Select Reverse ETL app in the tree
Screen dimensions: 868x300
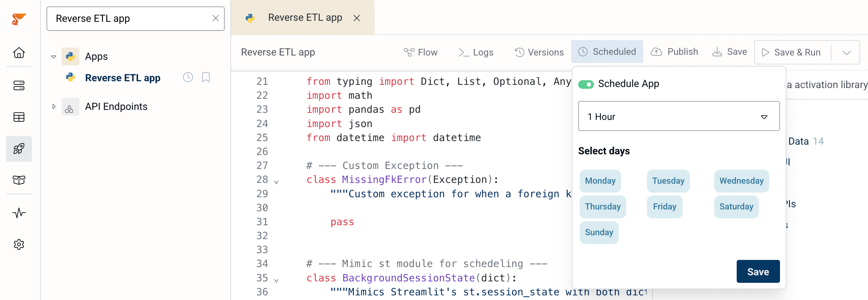pyautogui.click(x=123, y=78)
